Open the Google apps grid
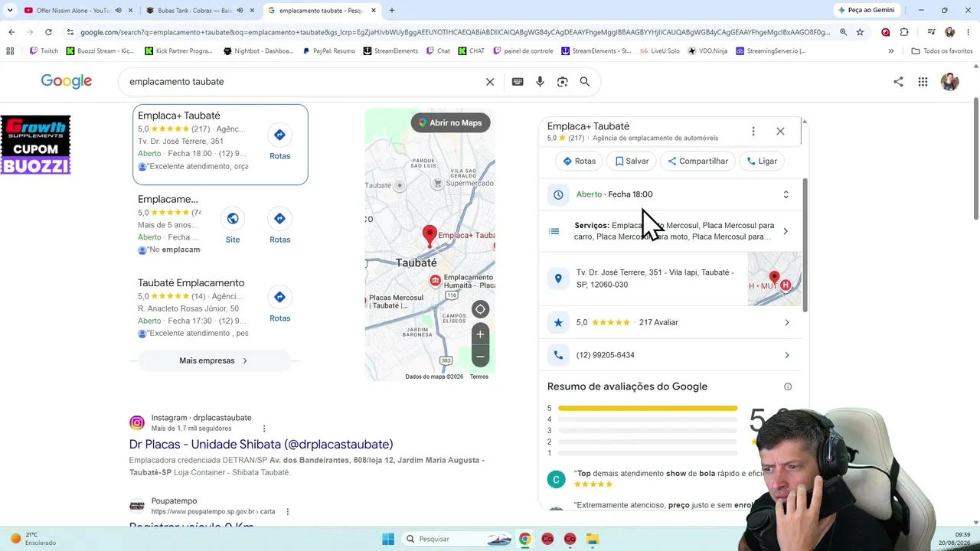Screen dimensions: 980x551 pyautogui.click(x=923, y=82)
